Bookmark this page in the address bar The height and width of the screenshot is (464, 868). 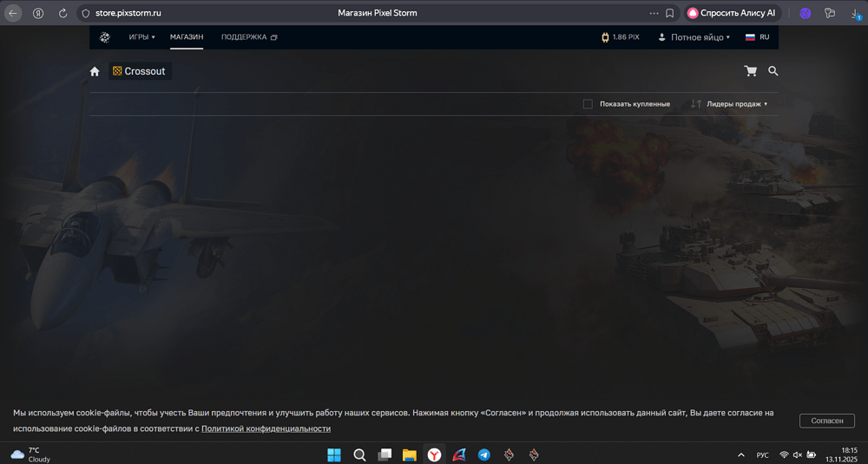coord(669,13)
